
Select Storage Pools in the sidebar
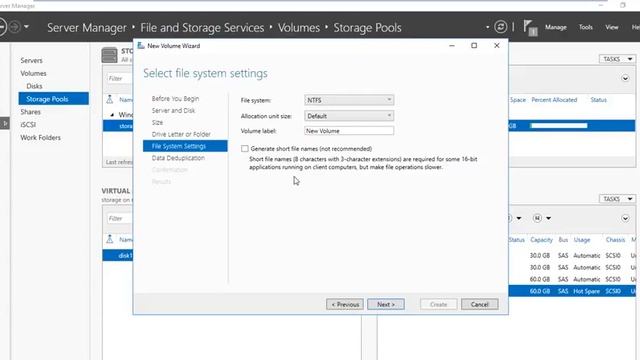coord(53,99)
